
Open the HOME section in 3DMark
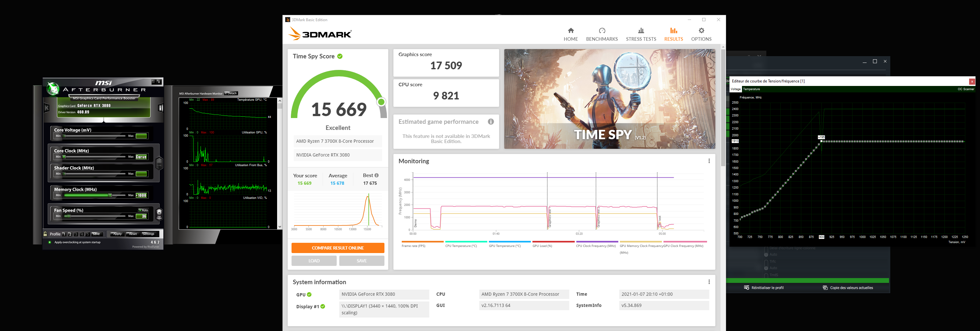click(570, 34)
